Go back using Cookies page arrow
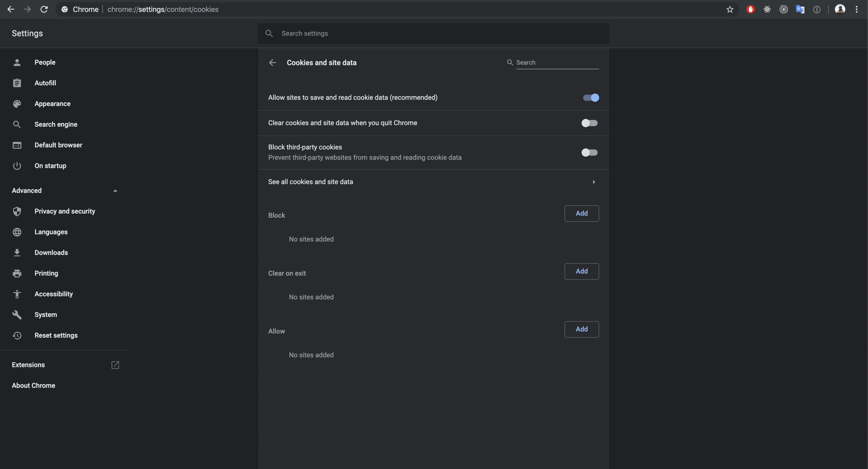The width and height of the screenshot is (868, 469). (x=272, y=63)
